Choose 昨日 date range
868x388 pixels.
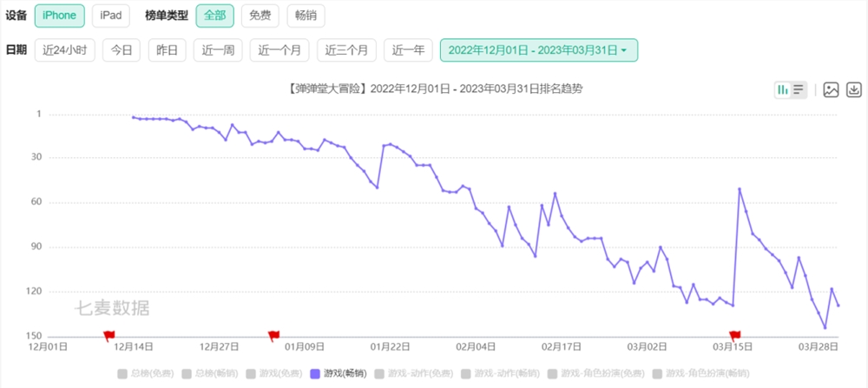pyautogui.click(x=168, y=50)
